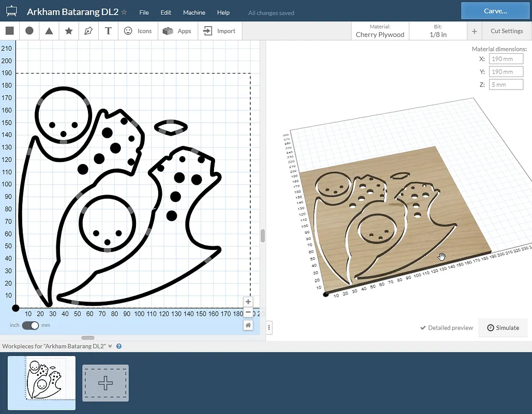Click the X material dimension field
This screenshot has width=532, height=414.
[506, 59]
